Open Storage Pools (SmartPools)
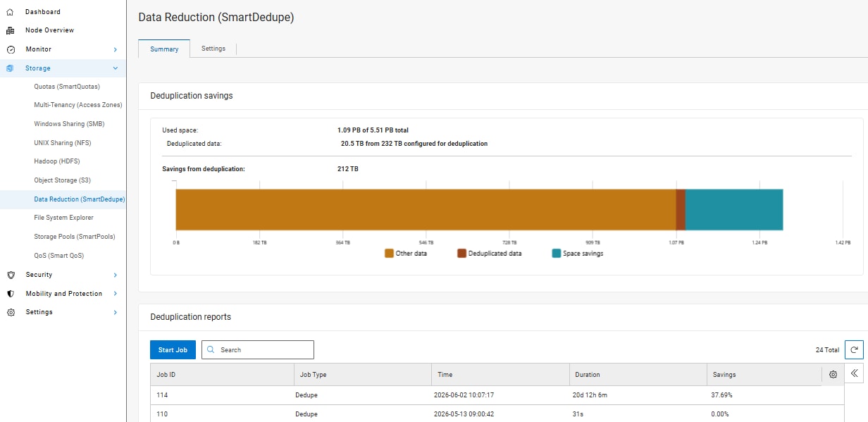 (75, 237)
